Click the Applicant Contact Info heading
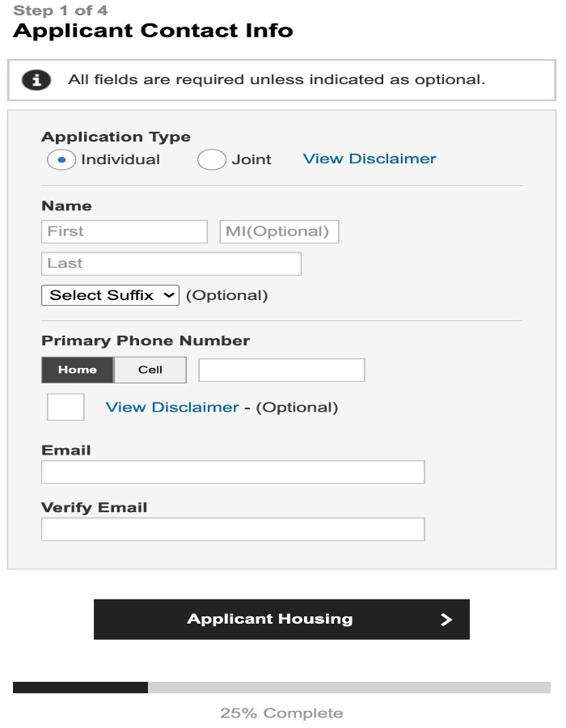The width and height of the screenshot is (566, 728). click(x=153, y=31)
